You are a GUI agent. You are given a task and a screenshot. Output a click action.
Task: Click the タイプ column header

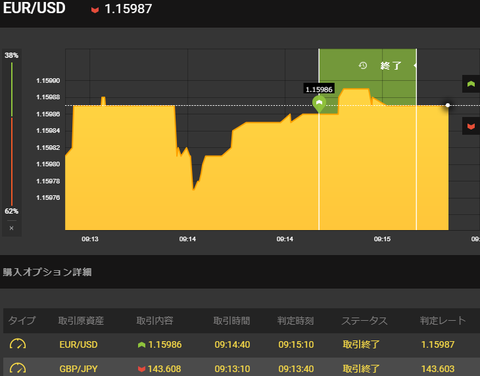tap(22, 321)
